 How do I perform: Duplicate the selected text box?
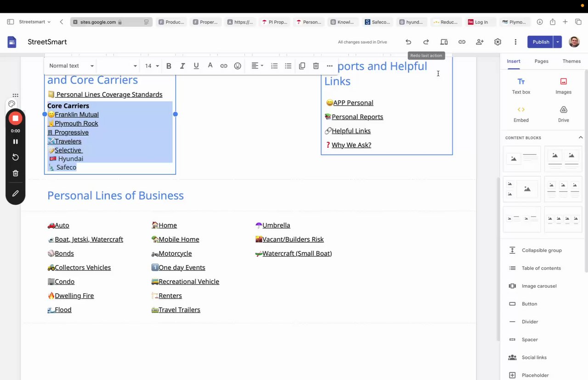point(302,66)
